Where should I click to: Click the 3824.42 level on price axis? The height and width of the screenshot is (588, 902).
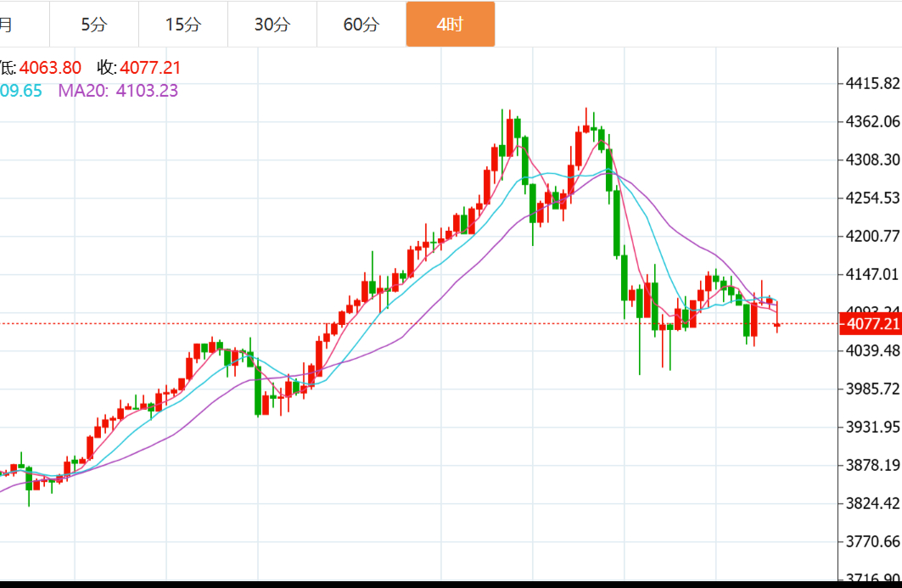click(x=871, y=503)
